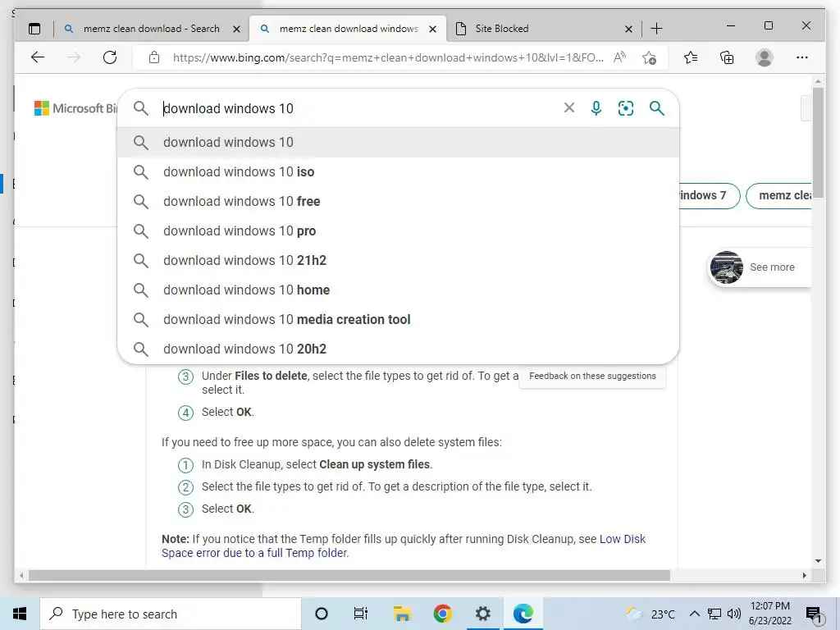Click the horizontal scrollbar thumb
Image resolution: width=840 pixels, height=630 pixels.
click(349, 575)
